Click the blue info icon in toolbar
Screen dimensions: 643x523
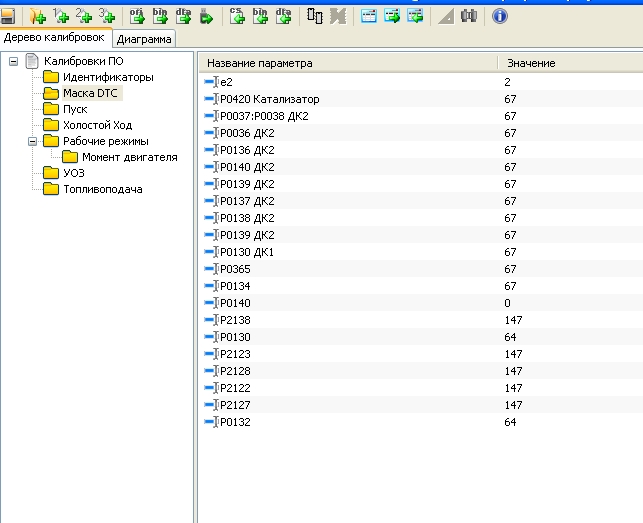click(x=500, y=15)
